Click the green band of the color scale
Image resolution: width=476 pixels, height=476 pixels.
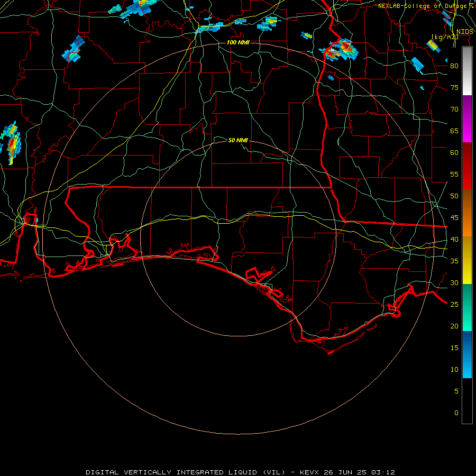click(x=467, y=307)
